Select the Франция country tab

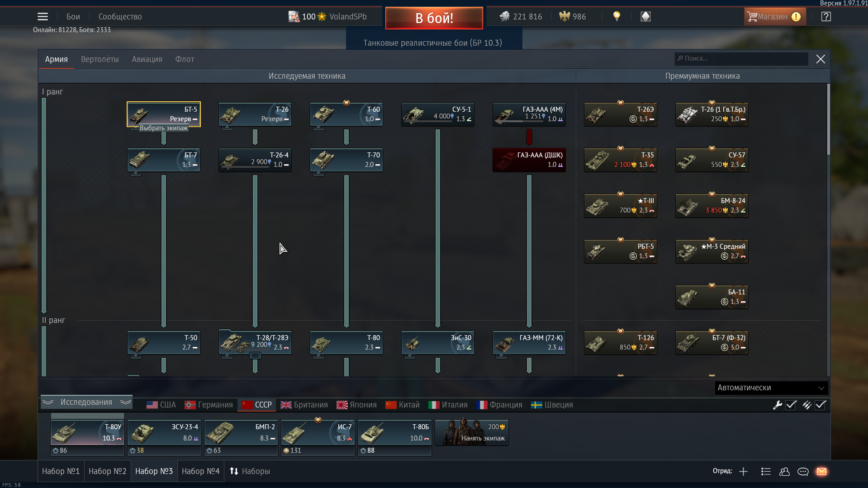[x=499, y=405]
